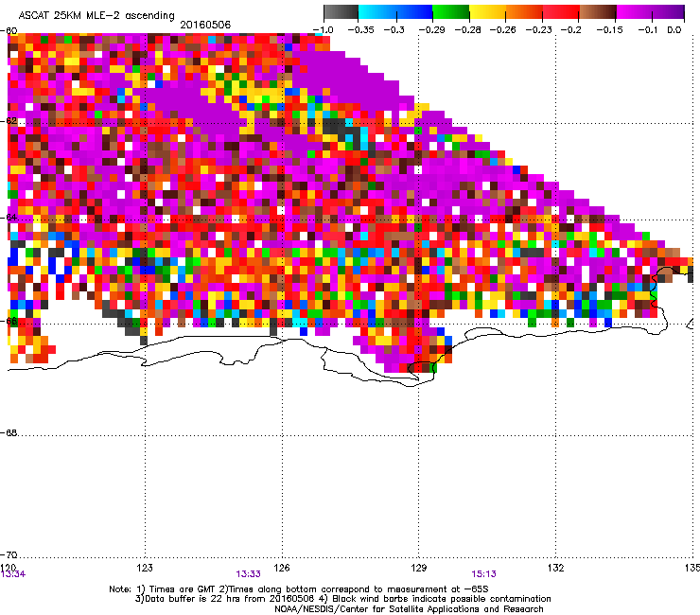
Task: Click the latitude label '-62'
Action: 9,121
